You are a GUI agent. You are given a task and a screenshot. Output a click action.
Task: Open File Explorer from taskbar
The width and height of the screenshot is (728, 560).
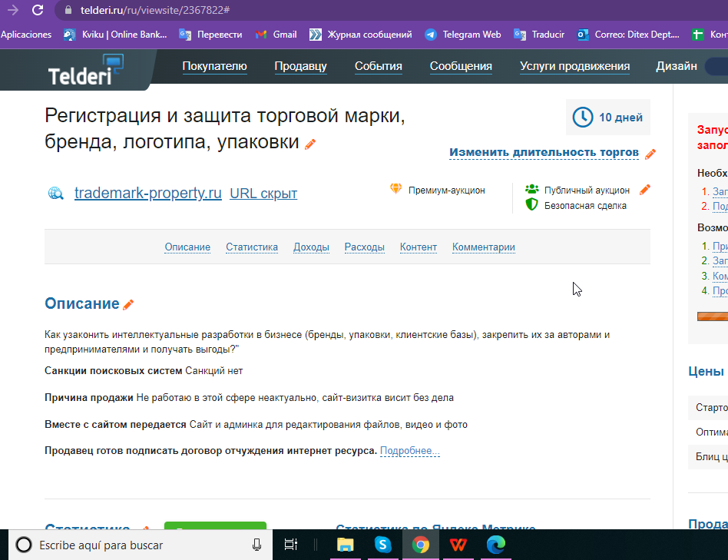(346, 545)
